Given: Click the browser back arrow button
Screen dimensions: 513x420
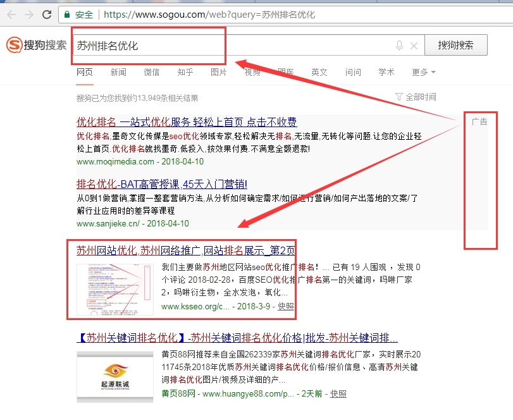Looking at the screenshot, I should coord(11,14).
